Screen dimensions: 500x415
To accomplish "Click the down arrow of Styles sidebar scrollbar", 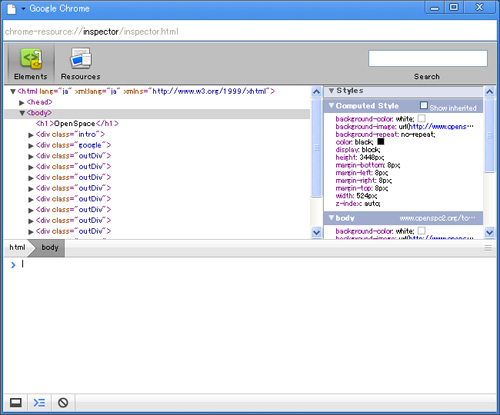I will [x=489, y=232].
